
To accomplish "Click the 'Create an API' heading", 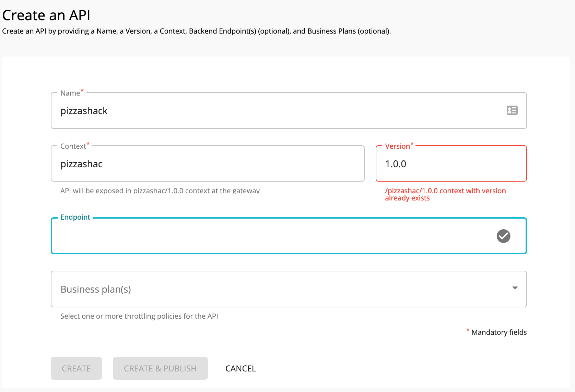I will [46, 15].
